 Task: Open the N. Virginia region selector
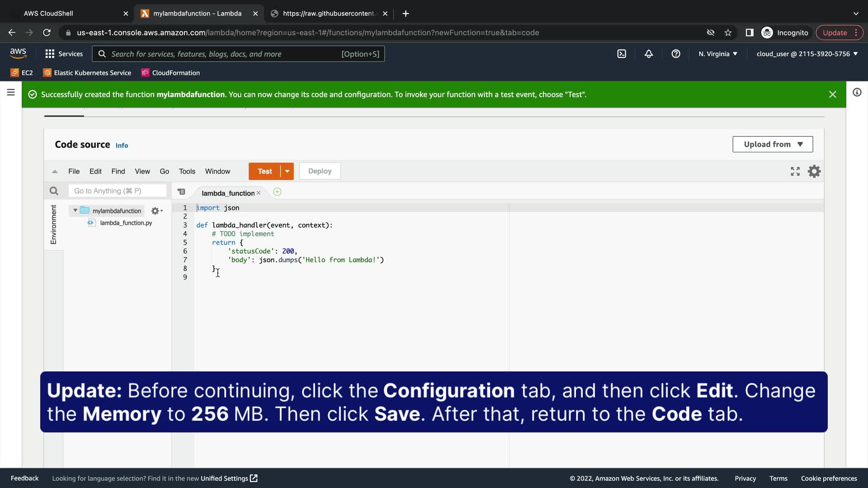[x=717, y=54]
